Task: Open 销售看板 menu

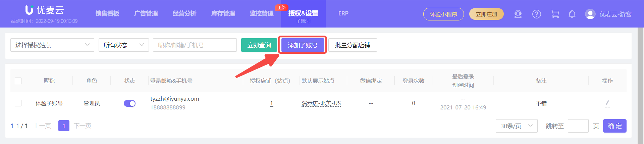Action: 107,13
